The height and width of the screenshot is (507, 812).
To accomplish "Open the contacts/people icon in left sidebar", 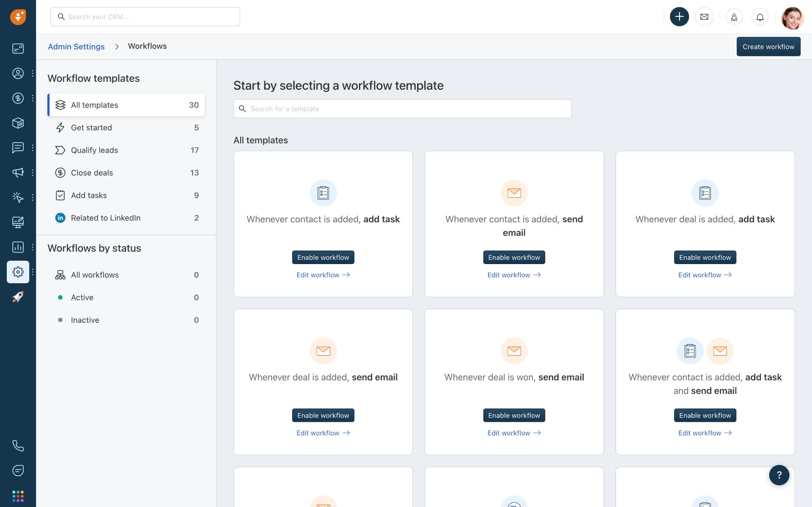I will point(17,73).
